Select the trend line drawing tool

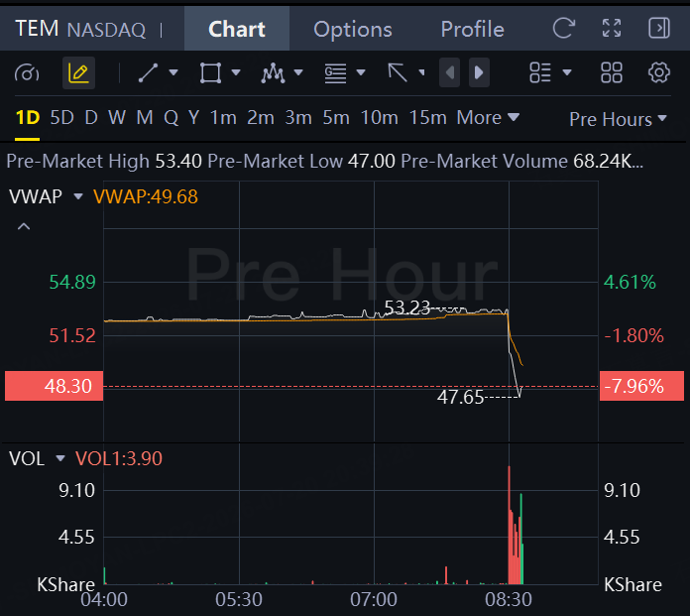coord(149,72)
